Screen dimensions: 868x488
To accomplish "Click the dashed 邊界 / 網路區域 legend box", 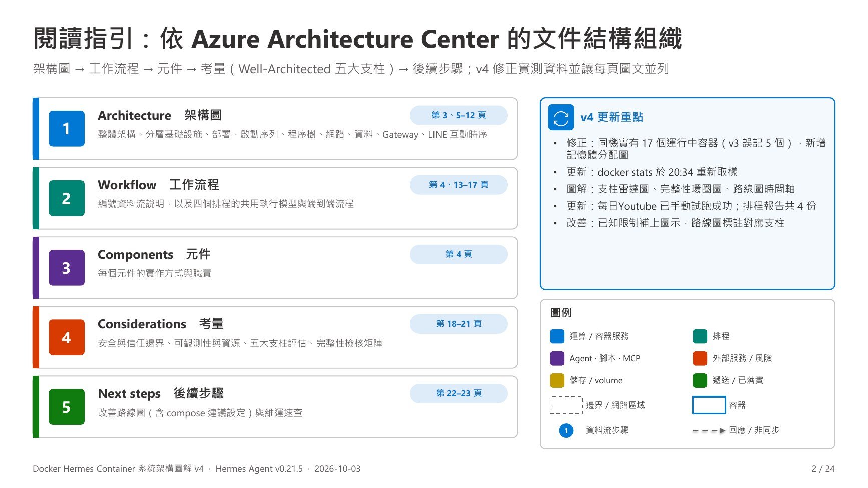I will (x=566, y=405).
